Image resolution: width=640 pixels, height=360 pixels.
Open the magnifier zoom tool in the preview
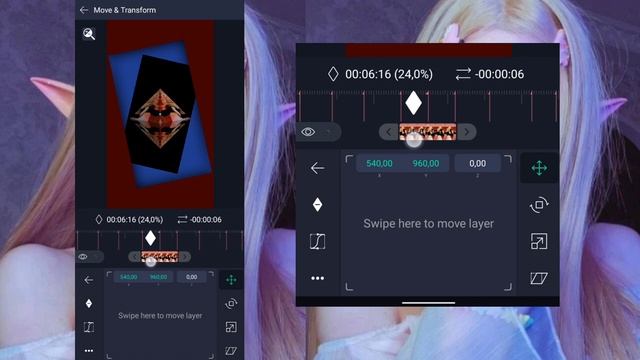(89, 34)
